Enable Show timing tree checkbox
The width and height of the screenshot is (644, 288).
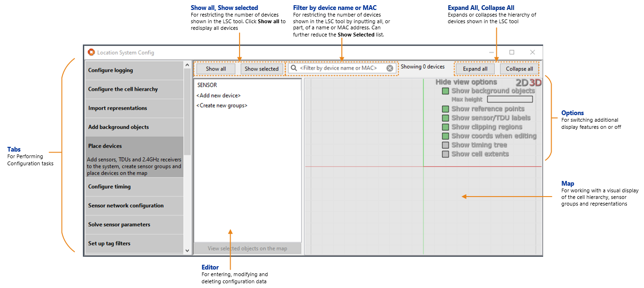[445, 145]
